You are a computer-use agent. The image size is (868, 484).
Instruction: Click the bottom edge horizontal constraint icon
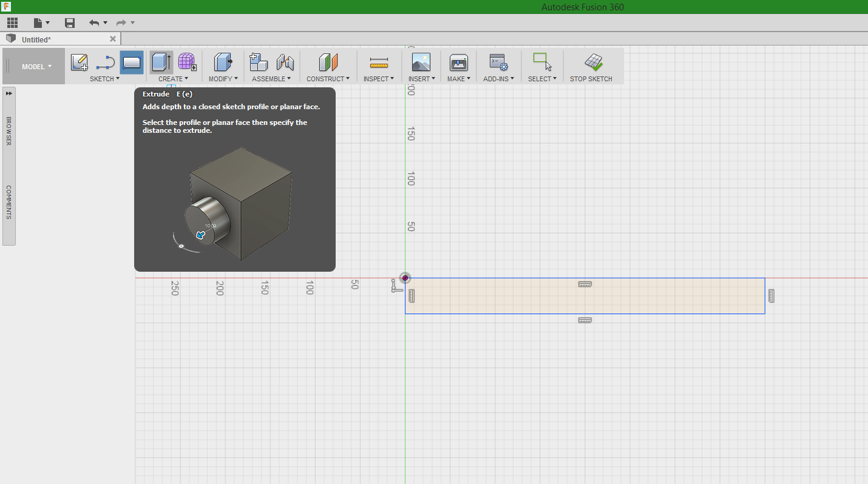(585, 320)
